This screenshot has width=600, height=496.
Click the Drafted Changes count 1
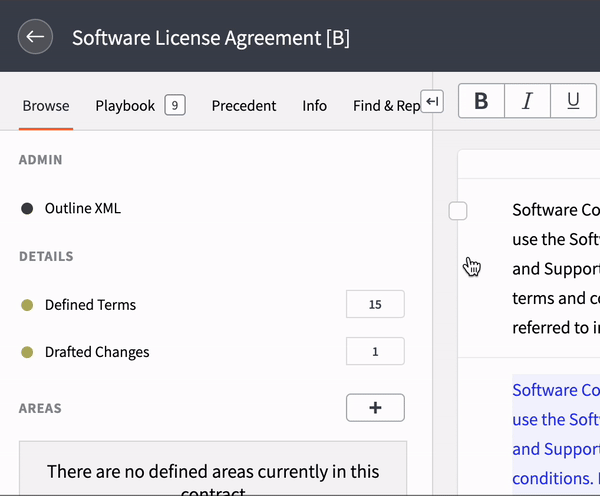[x=375, y=351]
